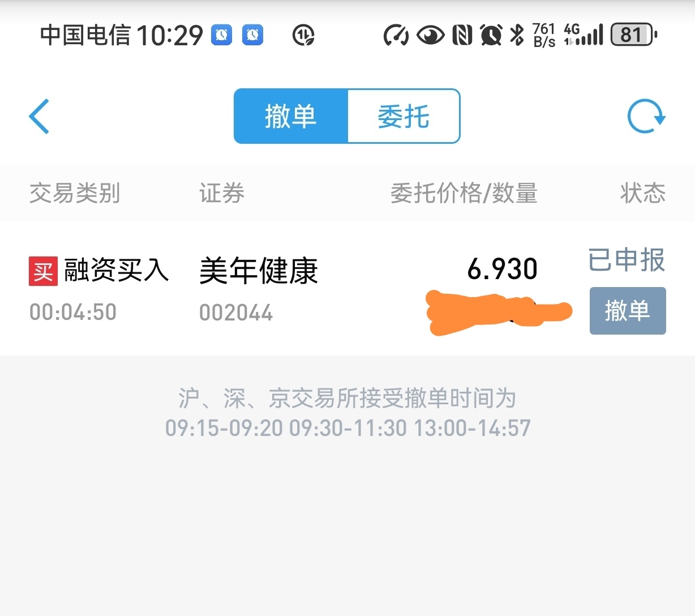Tap the battery level indicator
Screen dimensions: 695x616
coord(633,35)
